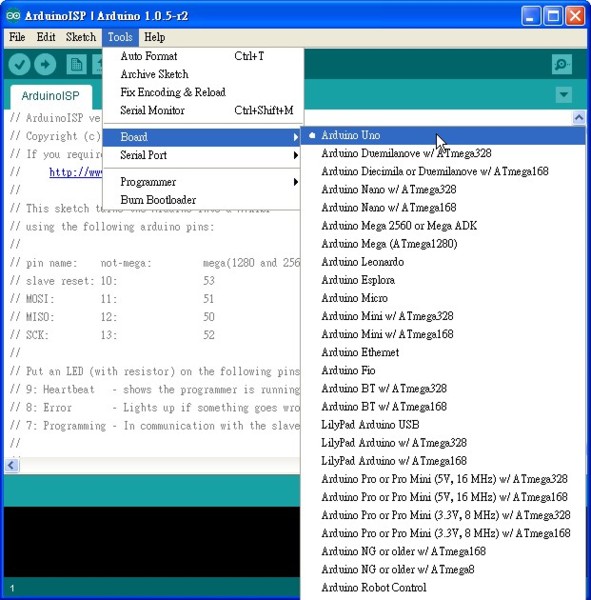Select Arduino Diecimila or Duemilanove w/ ATmega168
The image size is (591, 600).
(443, 171)
